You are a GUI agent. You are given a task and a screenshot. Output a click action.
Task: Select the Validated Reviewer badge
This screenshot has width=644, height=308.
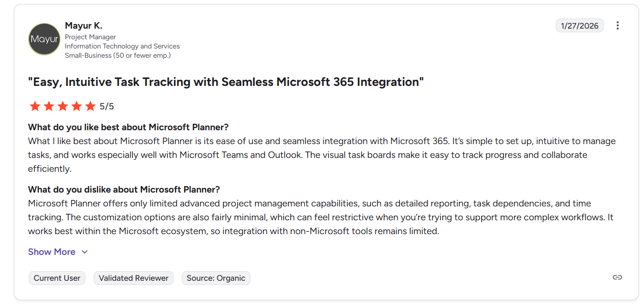point(133,278)
